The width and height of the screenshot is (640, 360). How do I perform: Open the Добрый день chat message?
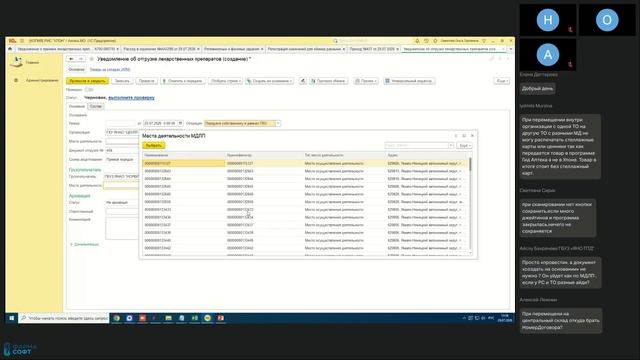[x=538, y=89]
